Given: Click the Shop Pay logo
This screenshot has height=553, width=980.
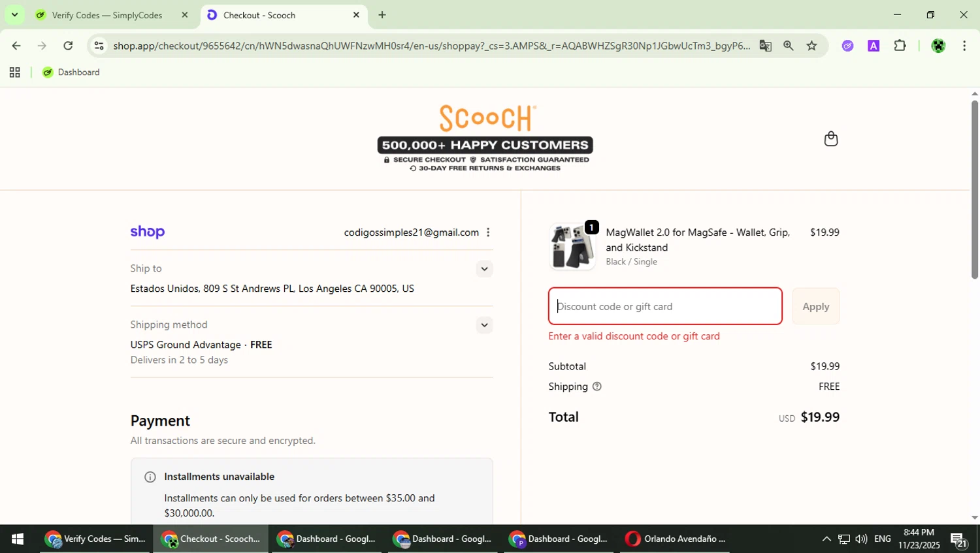Looking at the screenshot, I should coord(148,232).
